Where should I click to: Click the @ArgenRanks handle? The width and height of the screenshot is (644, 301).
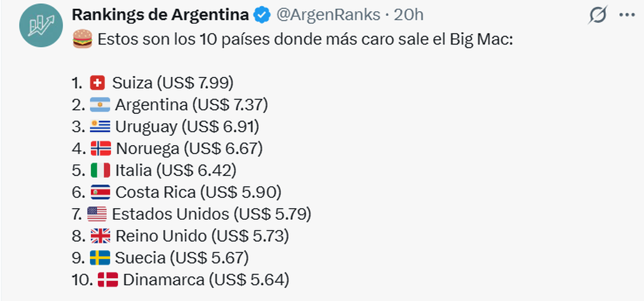click(x=328, y=15)
